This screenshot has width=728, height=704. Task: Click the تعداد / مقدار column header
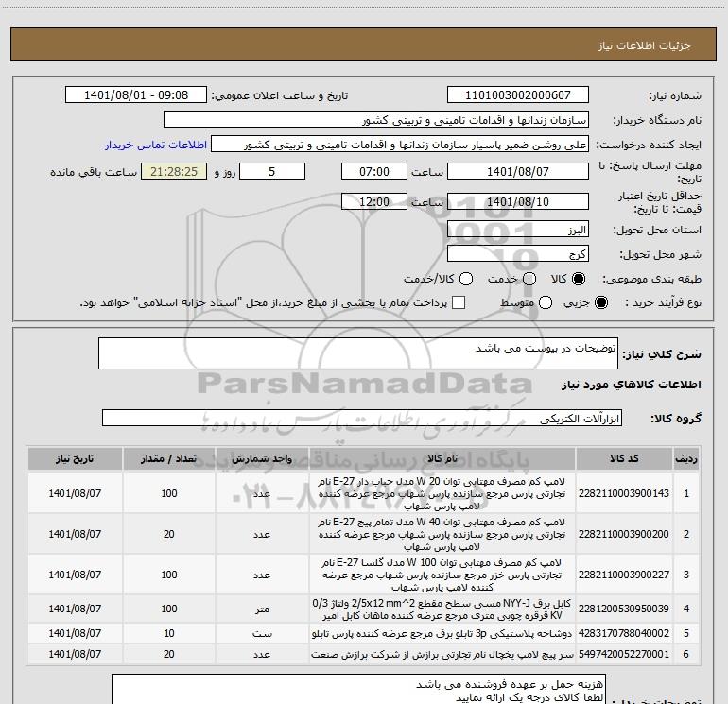pos(169,459)
